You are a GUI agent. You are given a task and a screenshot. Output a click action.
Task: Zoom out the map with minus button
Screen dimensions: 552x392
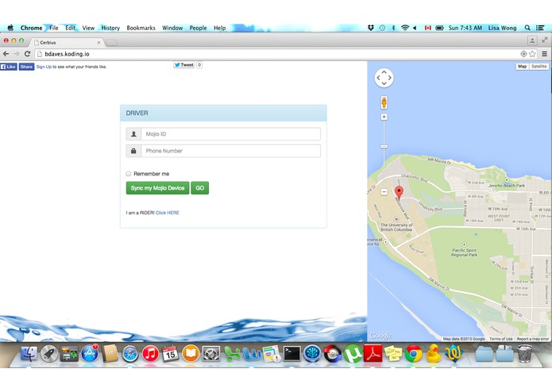pos(384,191)
